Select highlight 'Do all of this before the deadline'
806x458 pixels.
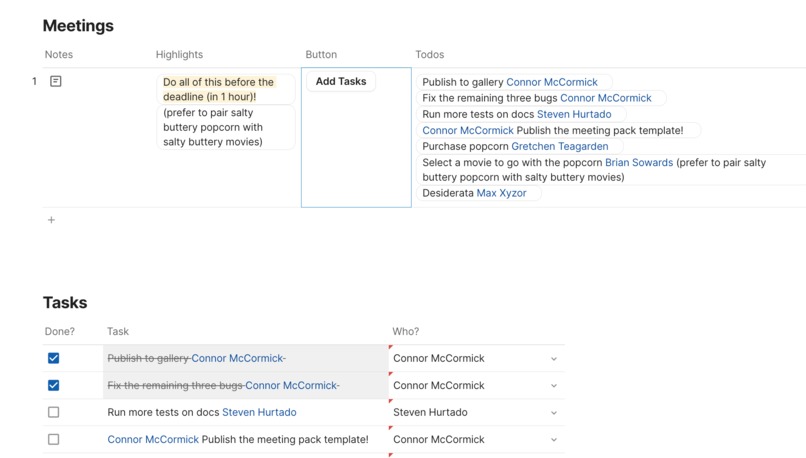click(225, 89)
